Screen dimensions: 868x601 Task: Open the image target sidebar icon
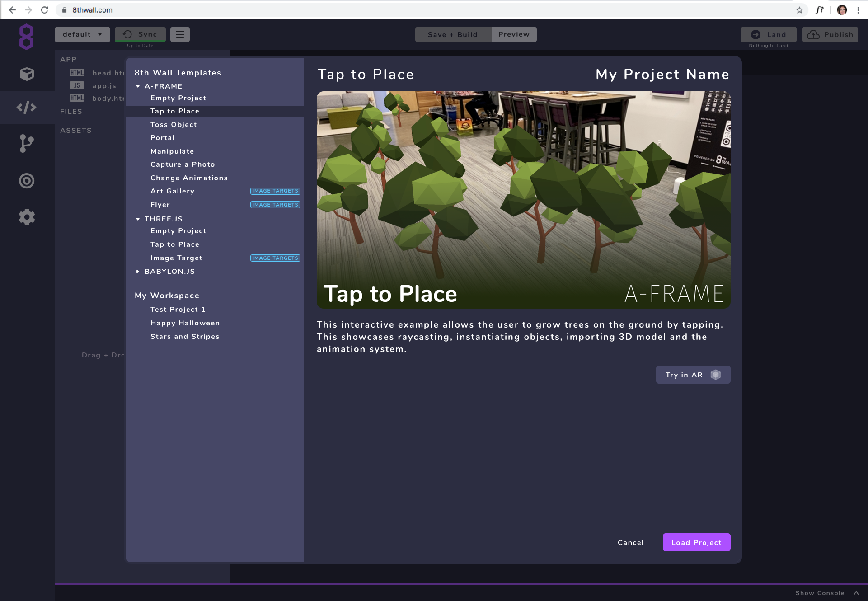pos(27,181)
